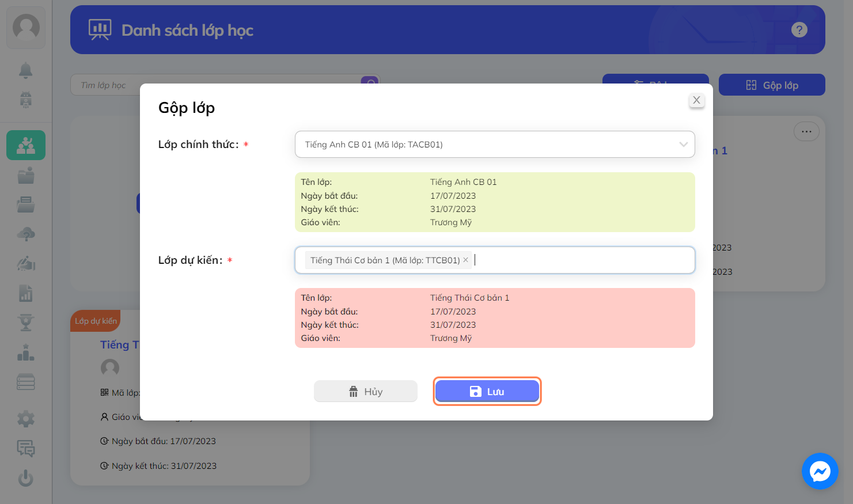Viewport: 853px width, 504px height.
Task: Open the report chart sidebar icon
Action: coord(26,293)
